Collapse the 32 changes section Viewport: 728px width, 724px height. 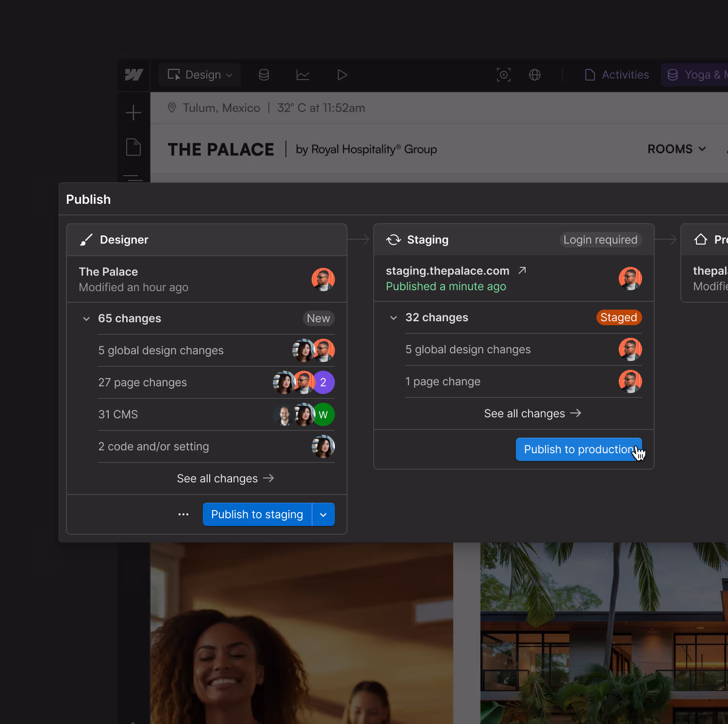coord(394,318)
